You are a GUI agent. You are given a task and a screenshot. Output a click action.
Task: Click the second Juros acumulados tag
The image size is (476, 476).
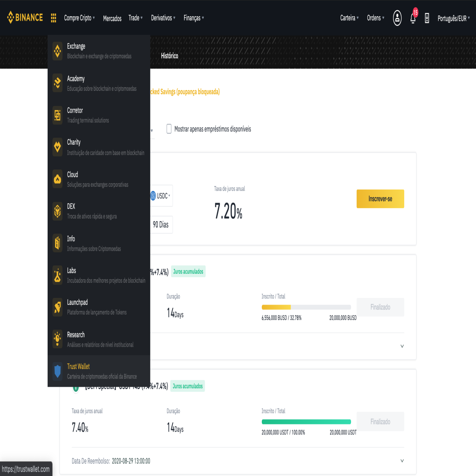[x=188, y=386]
